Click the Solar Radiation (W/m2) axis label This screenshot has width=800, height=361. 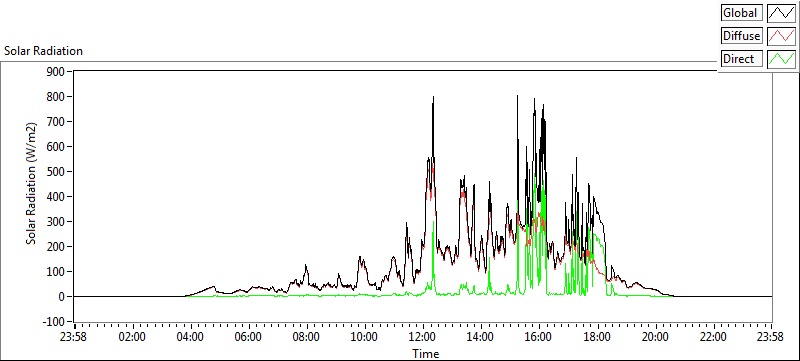pos(32,184)
